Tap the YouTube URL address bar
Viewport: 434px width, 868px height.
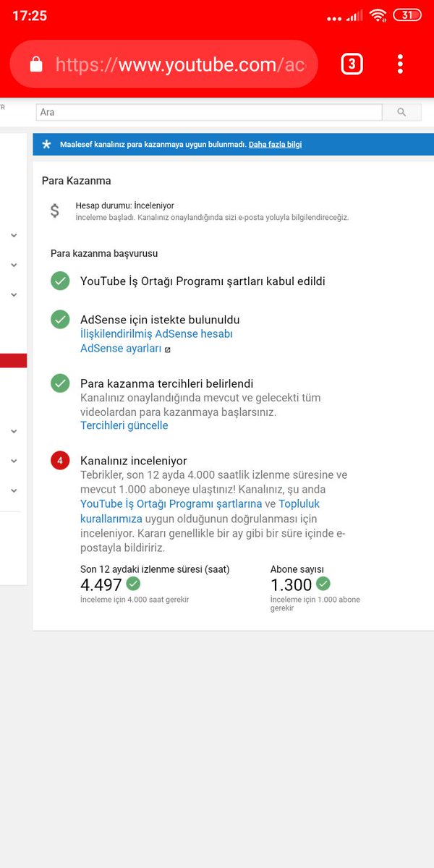click(163, 64)
